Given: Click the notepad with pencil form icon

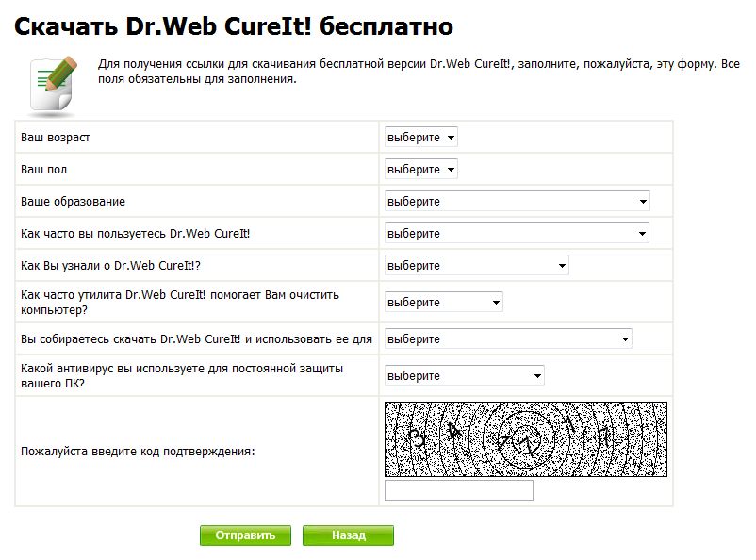Looking at the screenshot, I should click(x=54, y=83).
